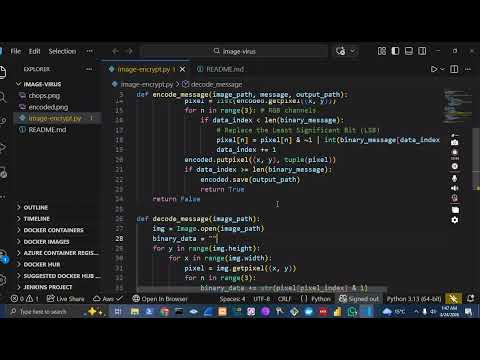Click the image-virus command search box
Screen dimensions: 480x360
pyautogui.click(x=235, y=51)
